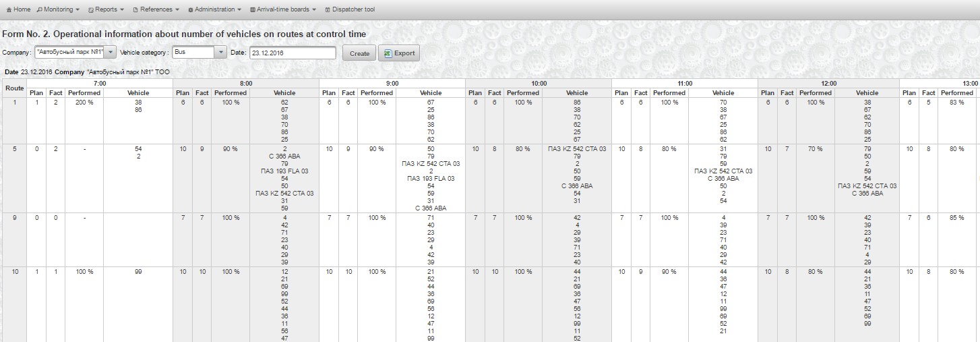
Task: Click the Dispatcher tool icon
Action: point(328,10)
